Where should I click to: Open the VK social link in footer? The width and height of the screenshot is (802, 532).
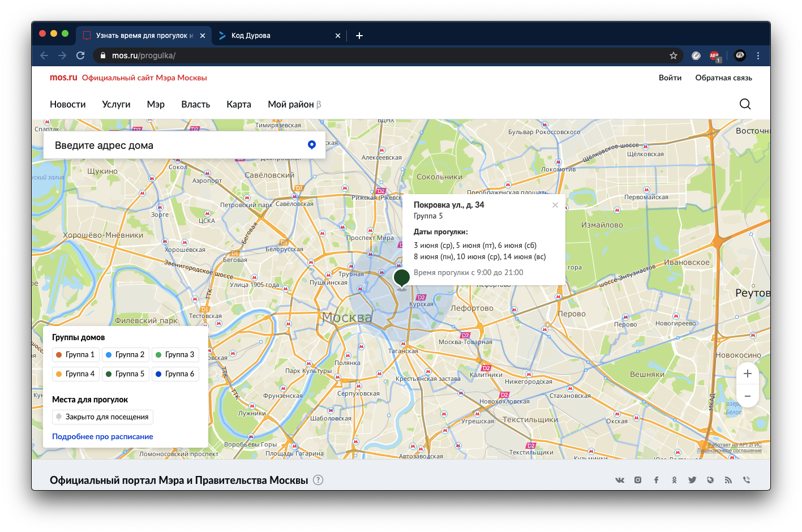[620, 480]
